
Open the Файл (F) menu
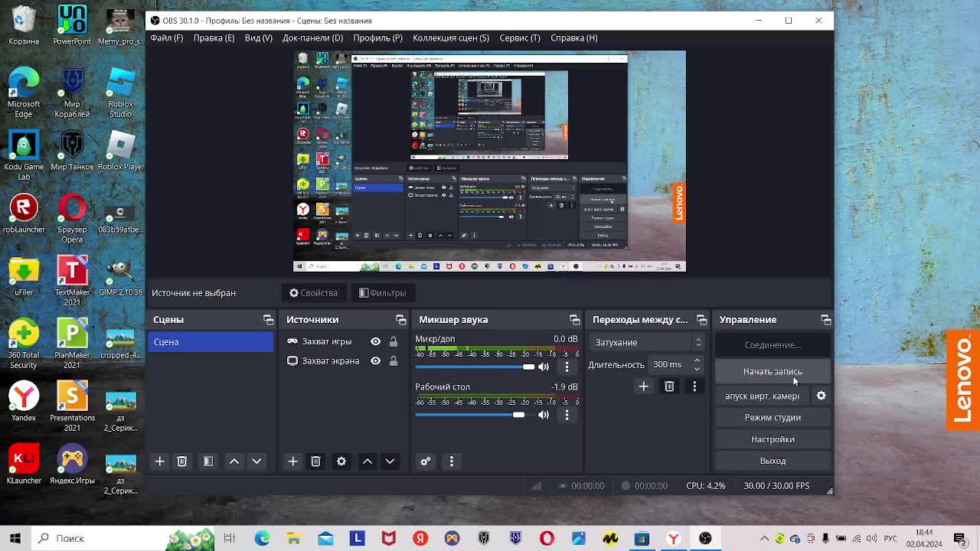point(167,37)
